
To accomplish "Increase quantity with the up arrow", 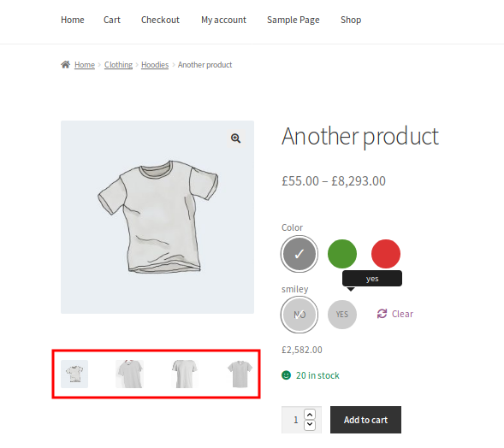I will (310, 415).
